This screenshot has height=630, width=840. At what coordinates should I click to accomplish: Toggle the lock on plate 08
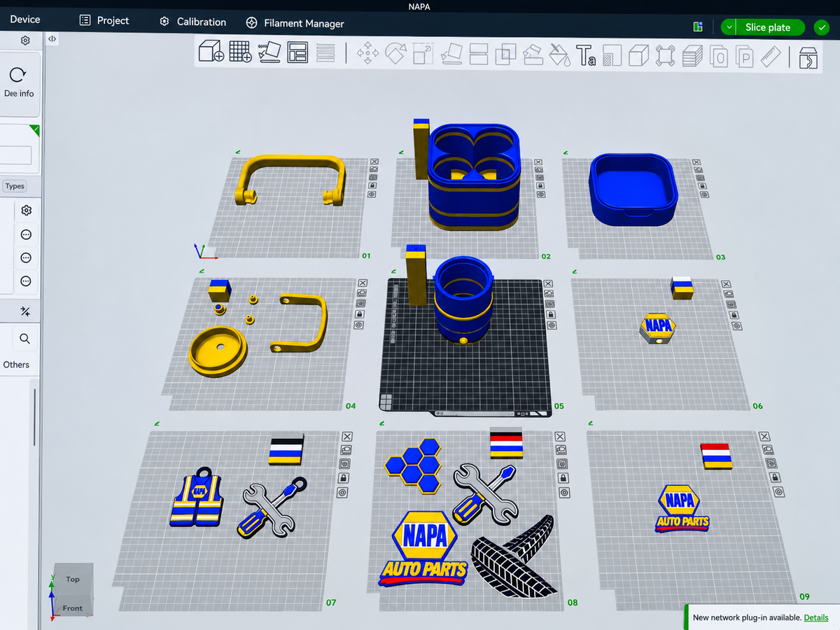pos(562,479)
